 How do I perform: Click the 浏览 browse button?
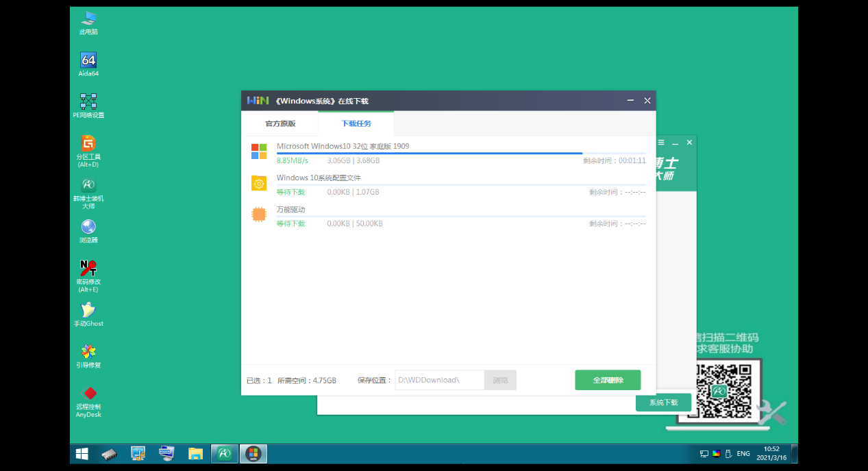[x=500, y=380]
